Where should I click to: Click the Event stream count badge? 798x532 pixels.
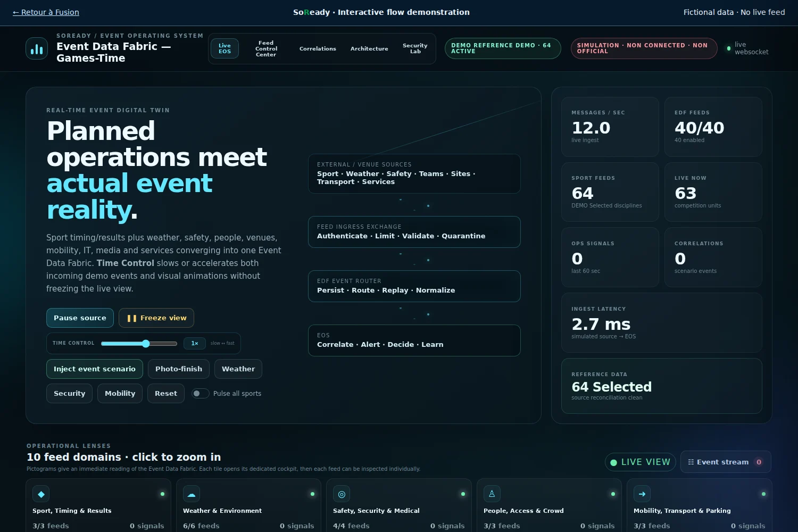(x=759, y=462)
